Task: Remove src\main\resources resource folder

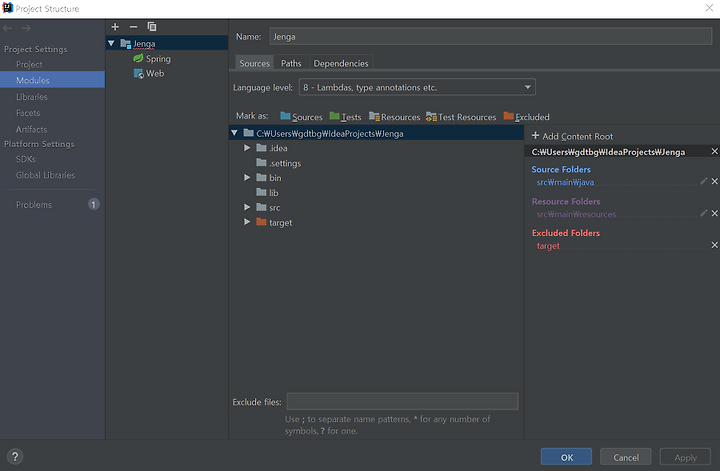Action: pyautogui.click(x=714, y=213)
